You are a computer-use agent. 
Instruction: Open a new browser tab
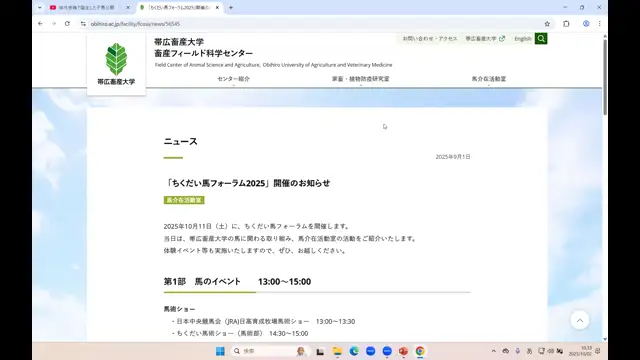(x=231, y=7)
